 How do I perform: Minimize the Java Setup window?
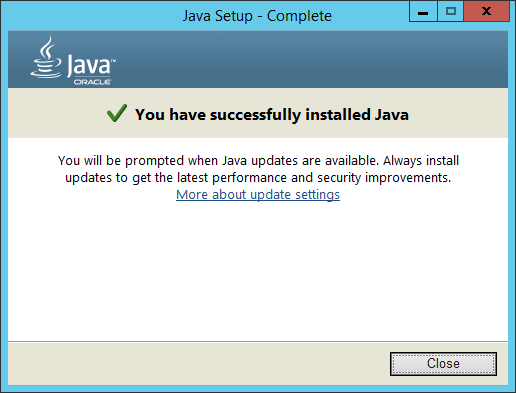click(x=423, y=12)
